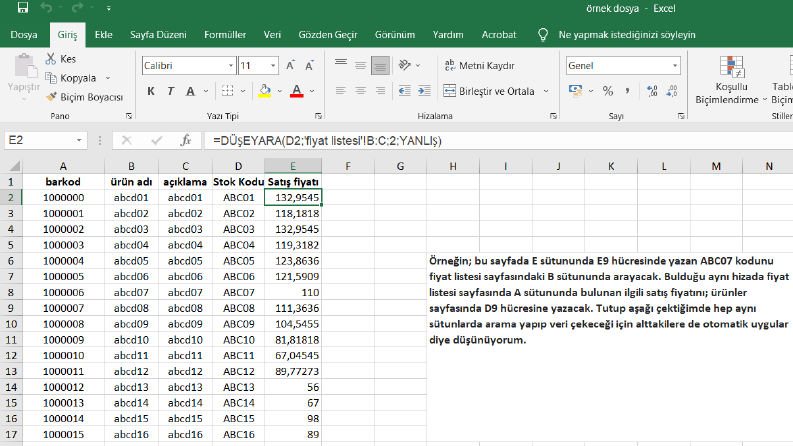Viewport: 793px width, 446px height.
Task: Toggle top vertical alignment
Action: tap(341, 65)
